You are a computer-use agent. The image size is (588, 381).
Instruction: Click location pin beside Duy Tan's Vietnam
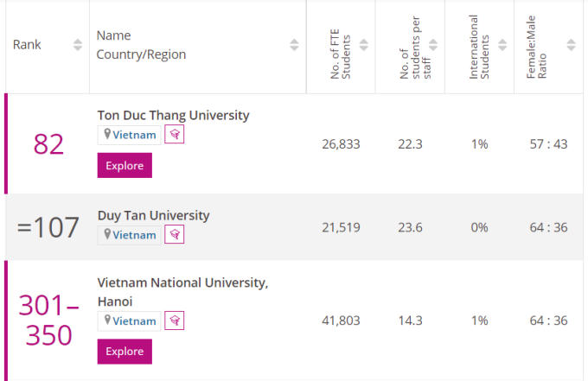tap(107, 234)
